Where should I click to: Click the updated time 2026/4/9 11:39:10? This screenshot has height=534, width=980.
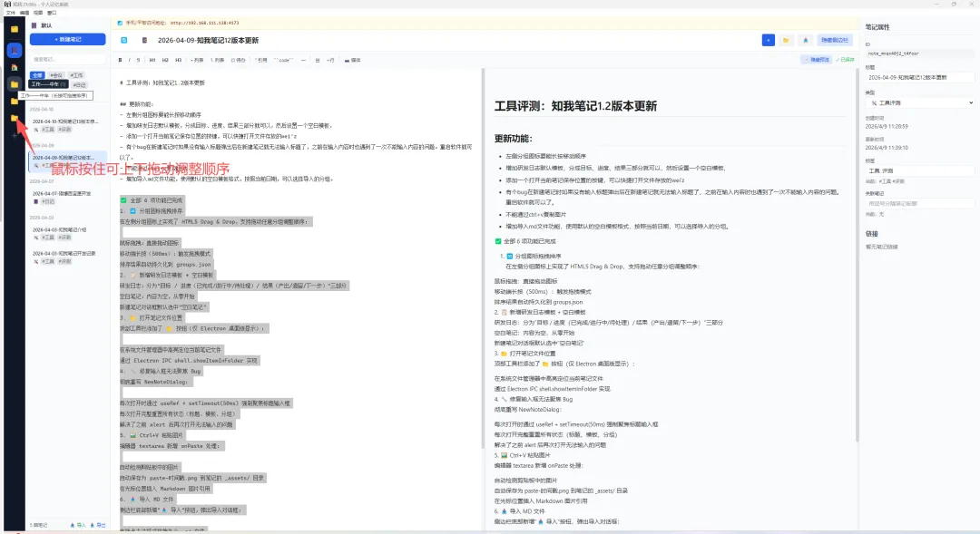(887, 148)
